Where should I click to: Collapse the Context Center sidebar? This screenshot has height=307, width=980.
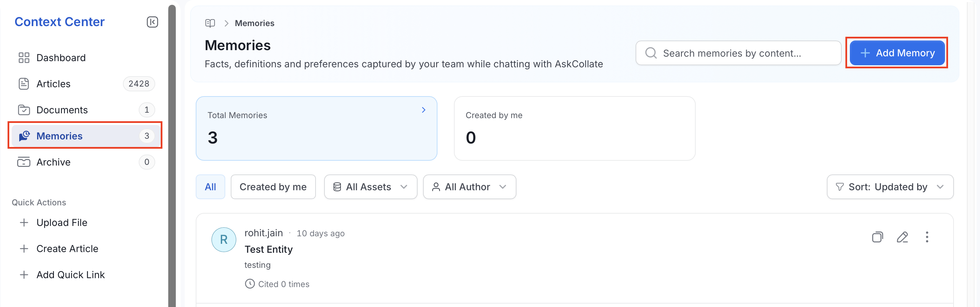coord(152,22)
